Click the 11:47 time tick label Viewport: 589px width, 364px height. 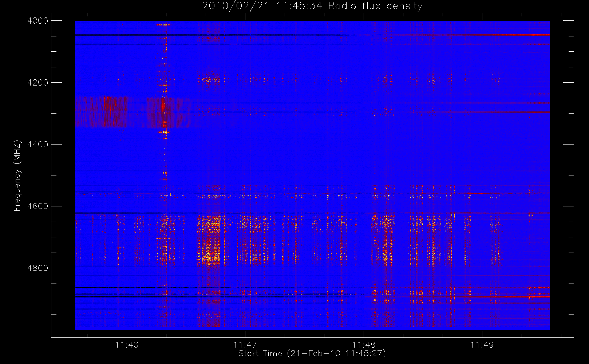click(245, 344)
